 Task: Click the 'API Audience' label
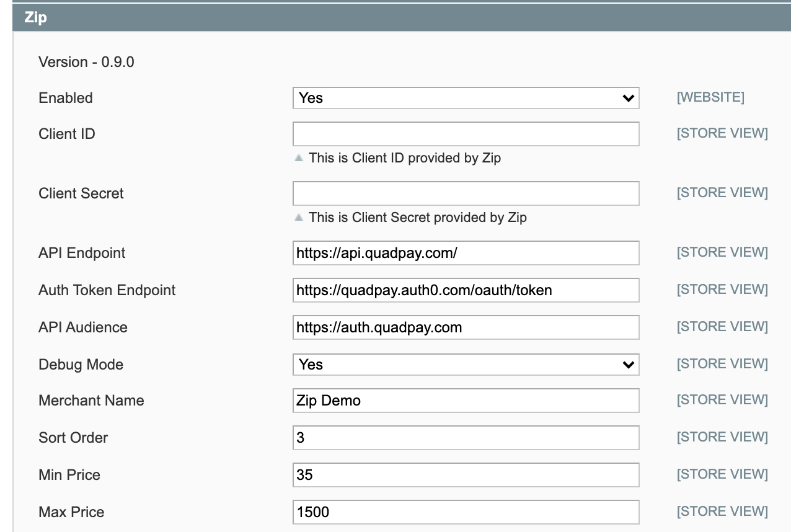pos(83,327)
